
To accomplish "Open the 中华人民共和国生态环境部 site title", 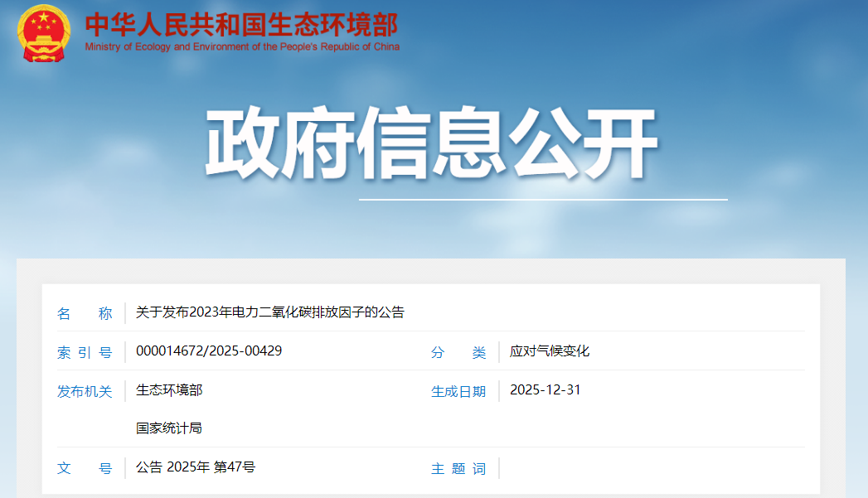I will coord(241,24).
